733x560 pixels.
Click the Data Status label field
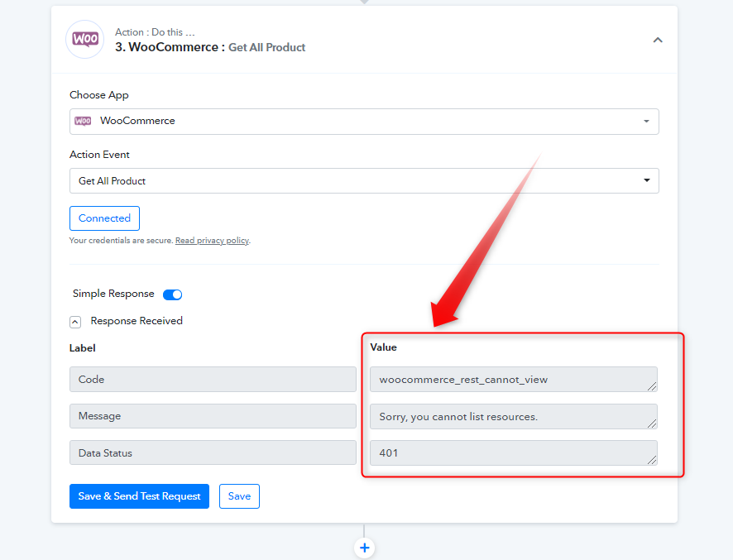coord(213,452)
